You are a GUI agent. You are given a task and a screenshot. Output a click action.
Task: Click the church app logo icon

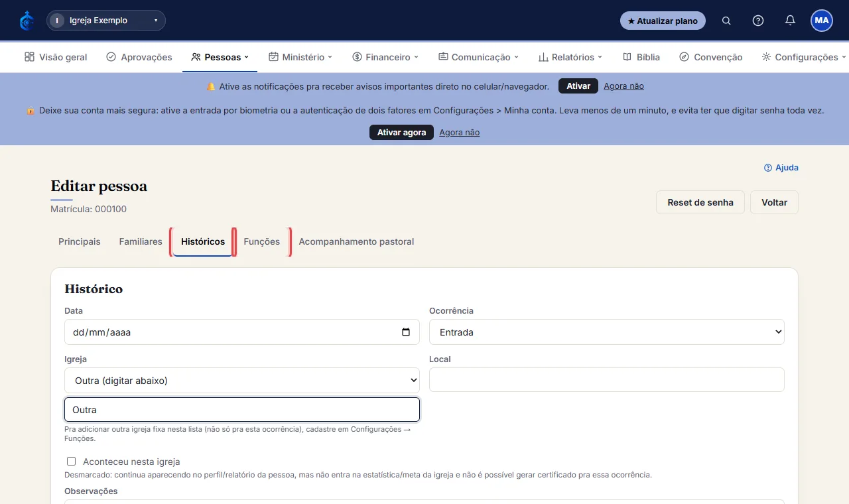27,21
